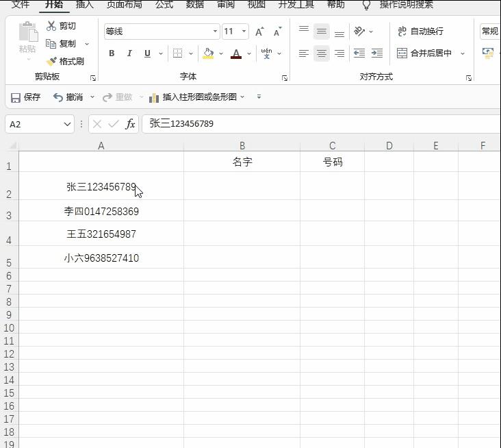
Task: Decrease the indent
Action: [359, 53]
